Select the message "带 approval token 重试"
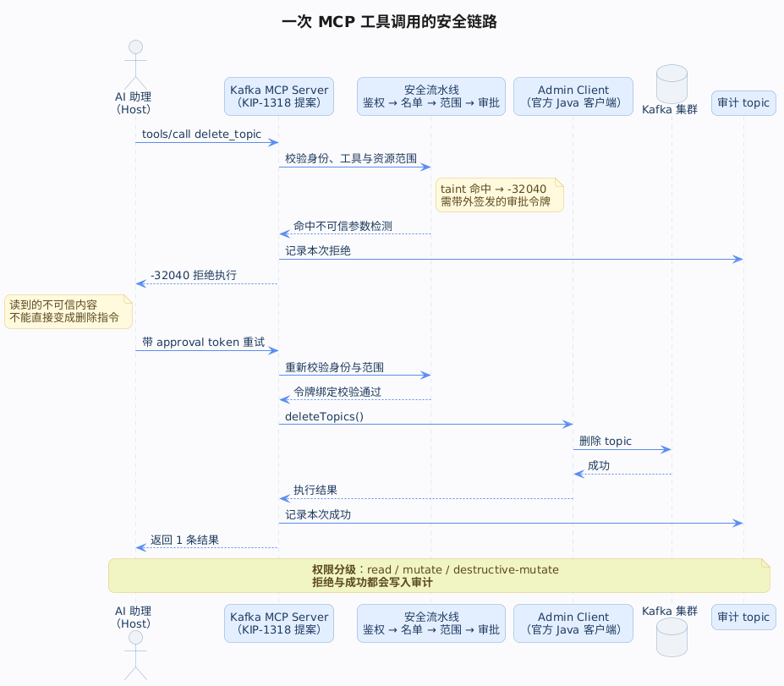 (204, 342)
